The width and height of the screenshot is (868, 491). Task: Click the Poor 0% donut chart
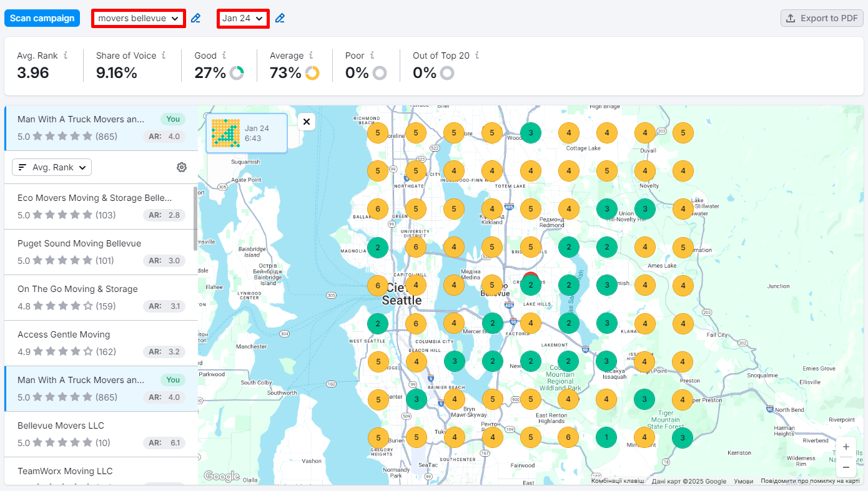(x=380, y=73)
